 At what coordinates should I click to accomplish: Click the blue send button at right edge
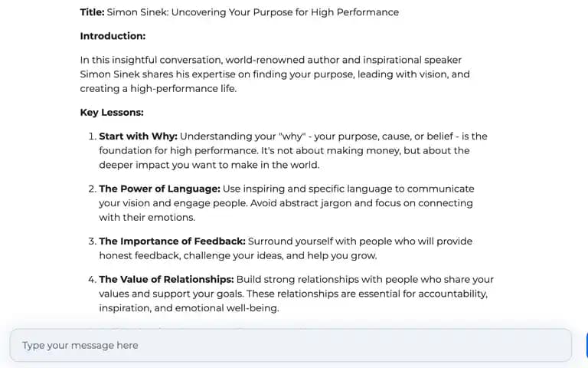point(586,345)
